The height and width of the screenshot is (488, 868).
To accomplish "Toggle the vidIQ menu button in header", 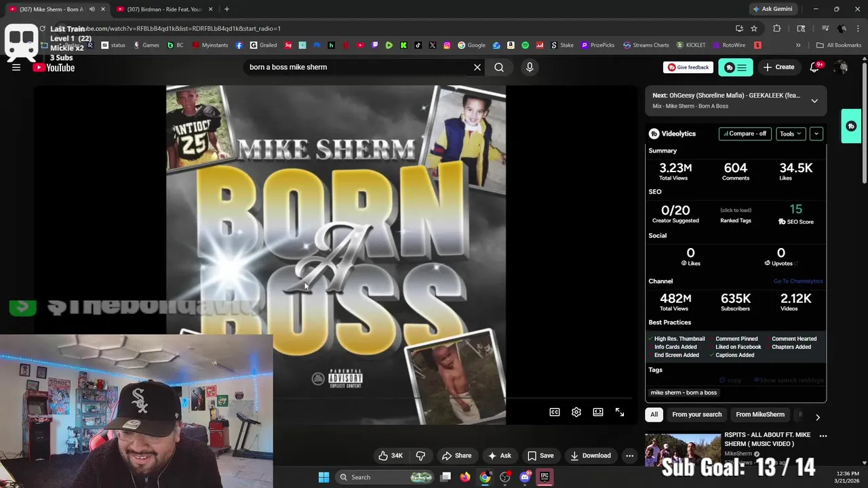I will point(735,67).
